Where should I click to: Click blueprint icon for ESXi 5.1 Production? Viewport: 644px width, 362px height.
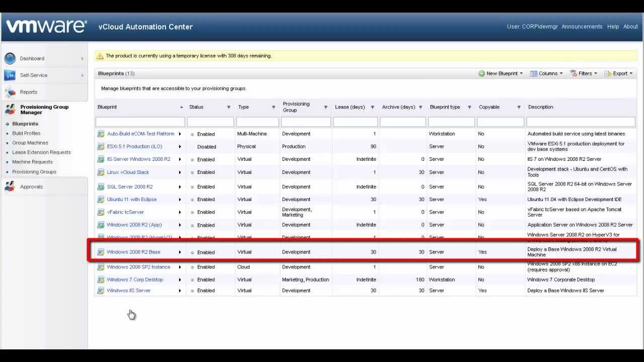[x=101, y=146]
